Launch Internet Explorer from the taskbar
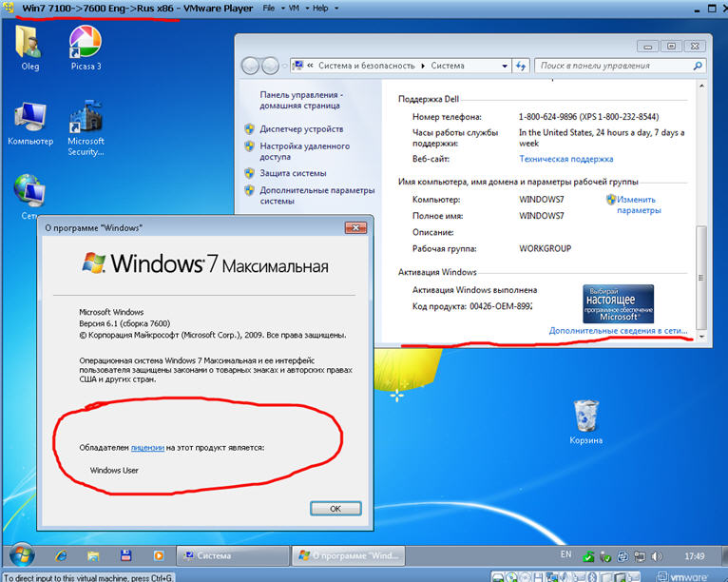Image resolution: width=728 pixels, height=582 pixels. tap(61, 555)
